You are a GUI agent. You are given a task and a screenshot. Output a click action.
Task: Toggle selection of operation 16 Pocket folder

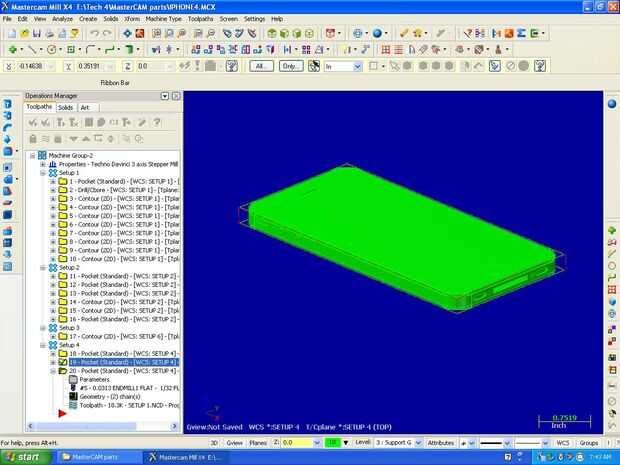point(63,319)
